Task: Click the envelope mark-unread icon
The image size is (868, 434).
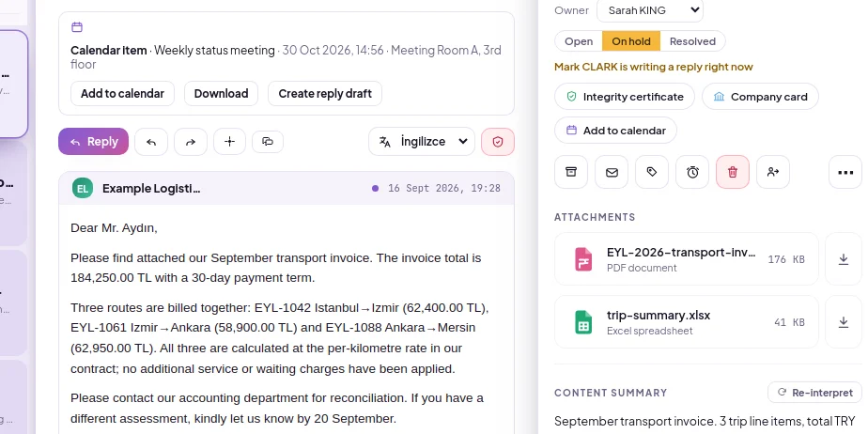Action: 612,172
